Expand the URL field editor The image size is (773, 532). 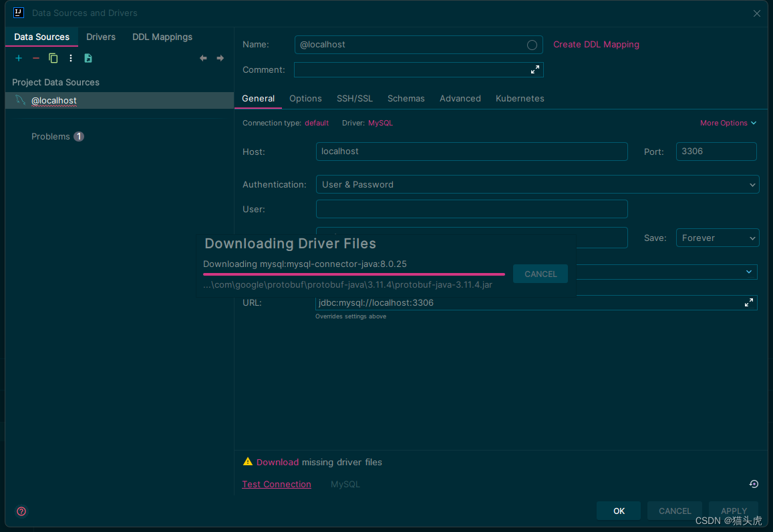point(749,302)
